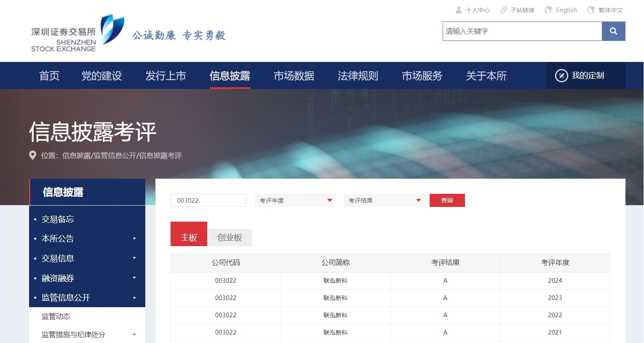Click the globe icon next to English
This screenshot has width=644, height=343.
click(x=548, y=10)
